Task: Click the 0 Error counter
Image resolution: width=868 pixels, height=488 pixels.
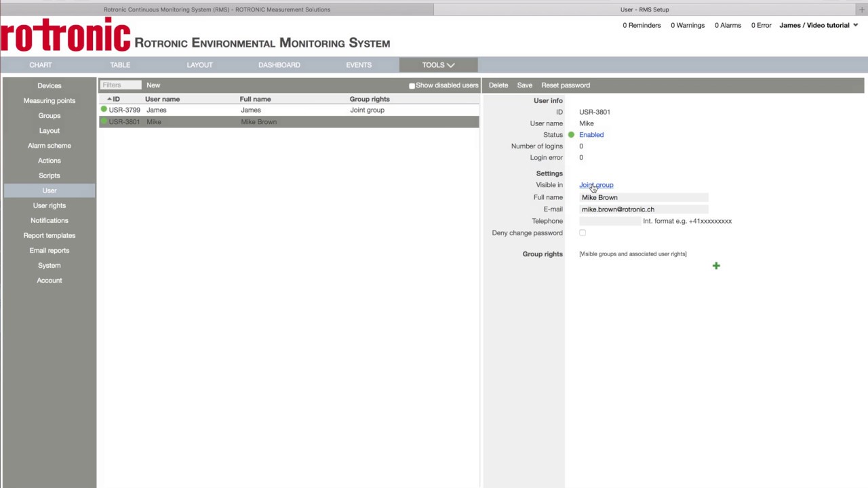Action: point(761,25)
